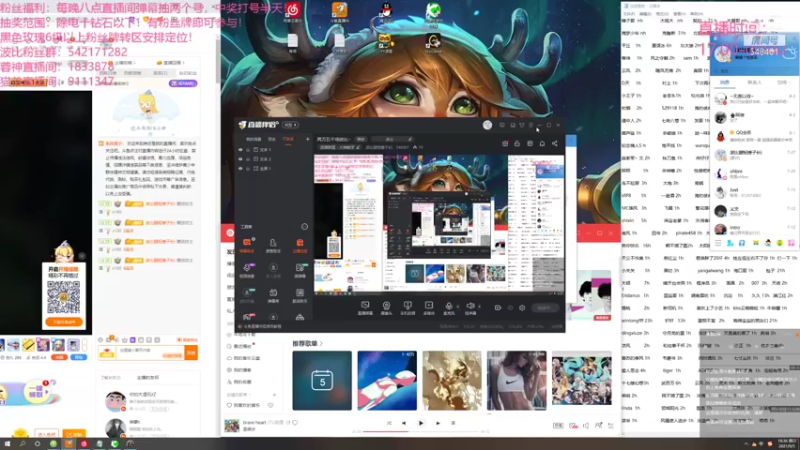800x450 pixels.
Task: Switch to the 联系人 tab in QQ
Action: pos(754,82)
